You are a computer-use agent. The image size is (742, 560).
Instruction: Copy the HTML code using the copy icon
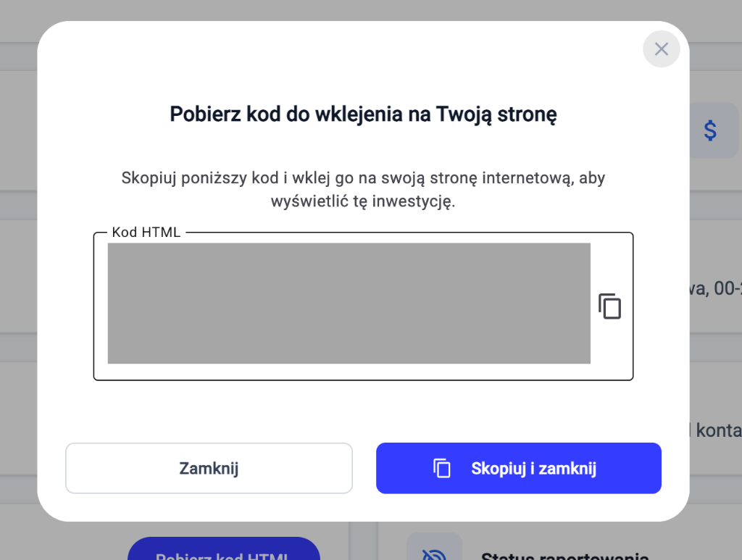[609, 306]
